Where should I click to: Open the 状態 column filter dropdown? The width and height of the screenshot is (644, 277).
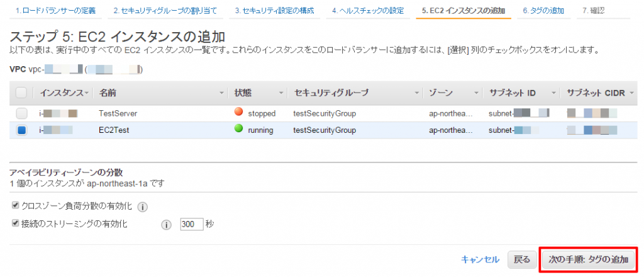pyautogui.click(x=281, y=93)
